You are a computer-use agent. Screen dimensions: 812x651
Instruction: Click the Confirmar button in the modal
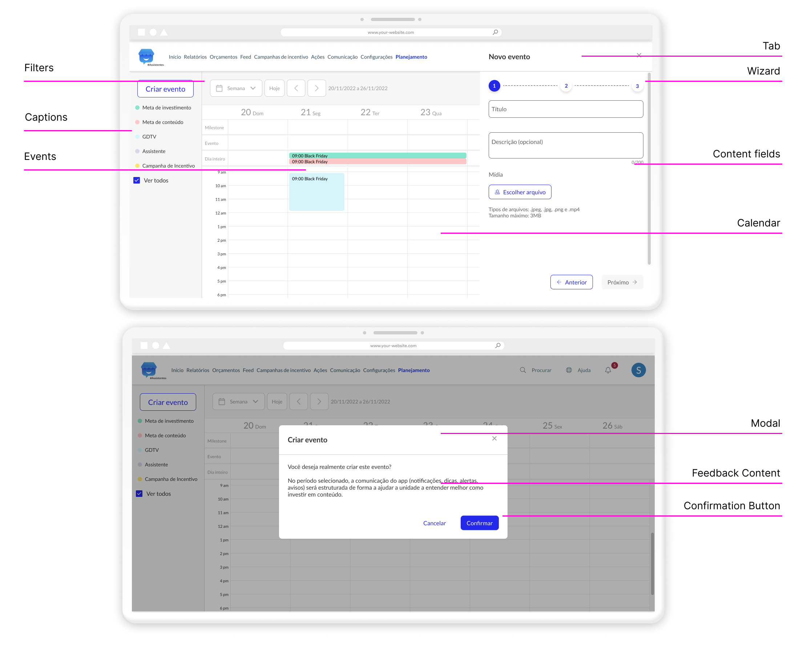coord(480,523)
